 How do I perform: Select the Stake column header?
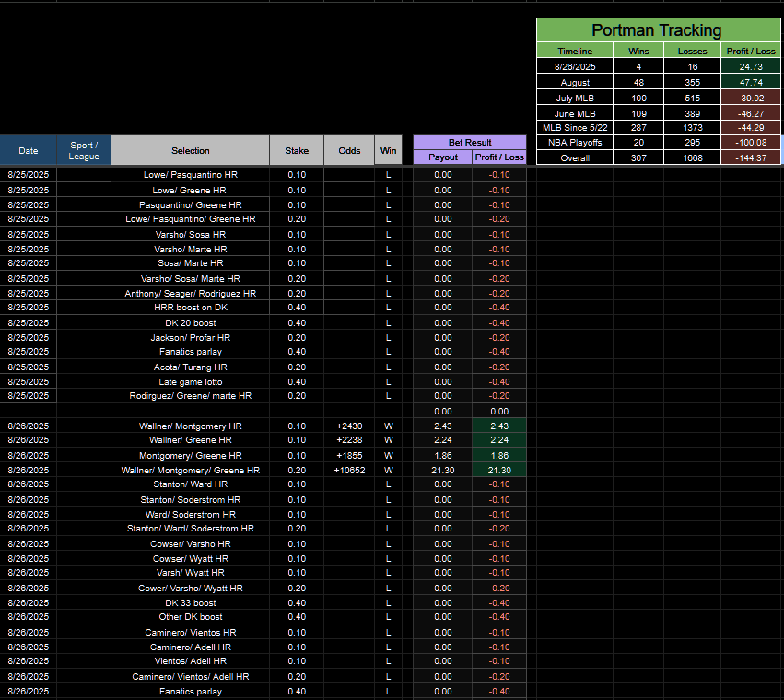pyautogui.click(x=297, y=150)
